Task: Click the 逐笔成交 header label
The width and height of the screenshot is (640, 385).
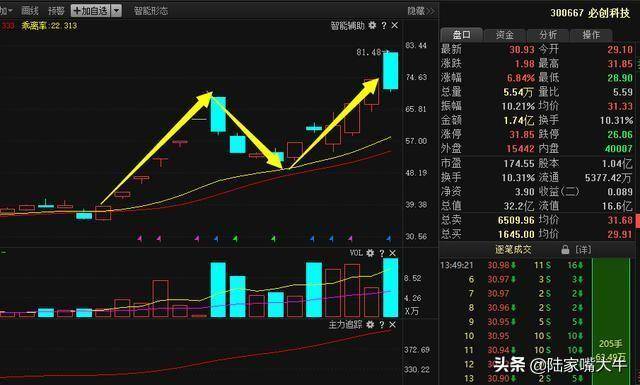Action: [x=513, y=249]
